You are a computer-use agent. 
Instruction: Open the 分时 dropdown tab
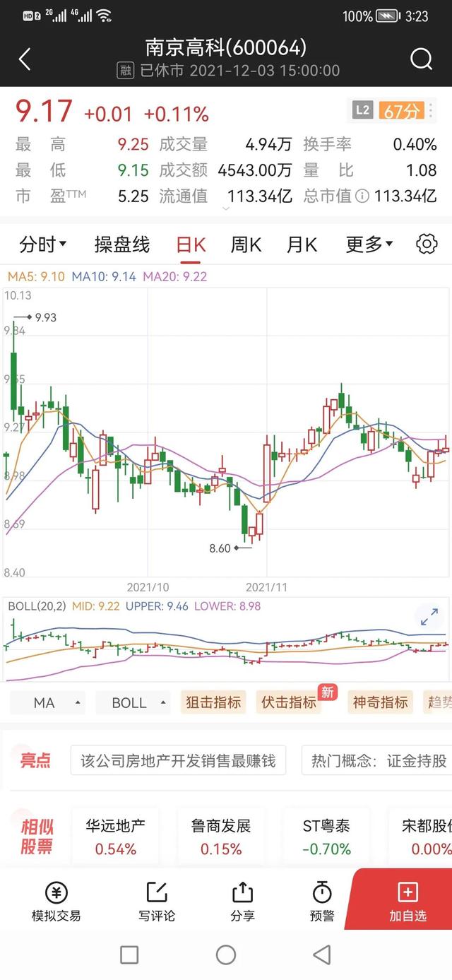[x=42, y=244]
